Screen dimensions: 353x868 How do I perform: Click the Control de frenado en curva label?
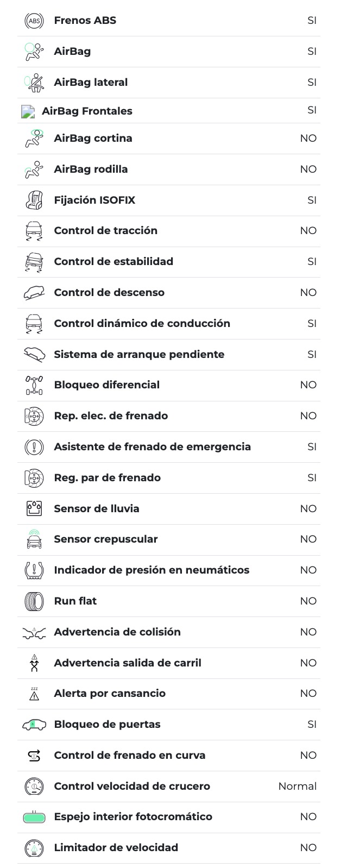click(x=129, y=756)
